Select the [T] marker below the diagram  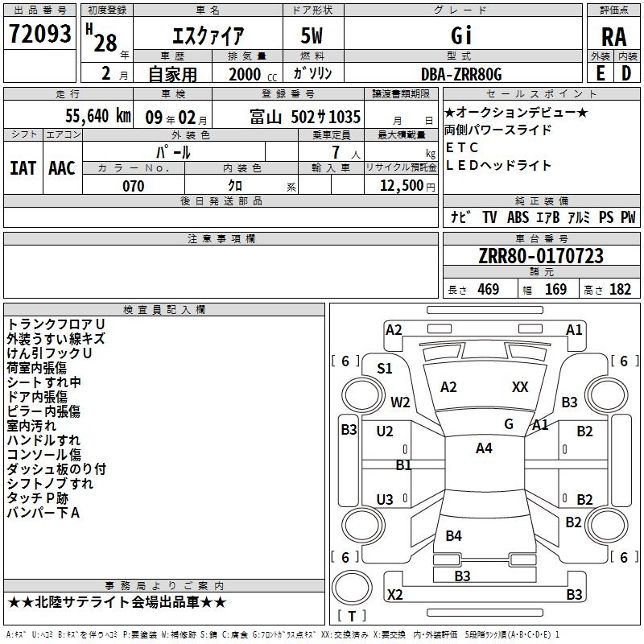point(352,617)
